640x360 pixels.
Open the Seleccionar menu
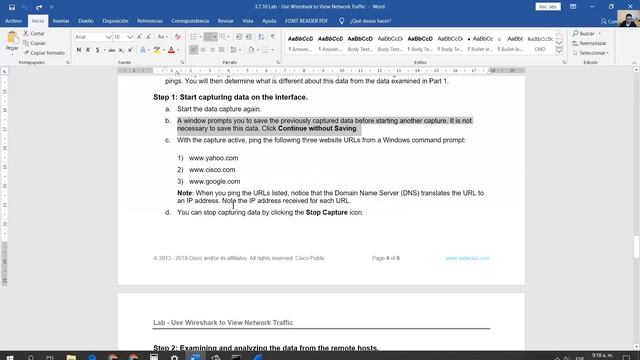[591, 53]
